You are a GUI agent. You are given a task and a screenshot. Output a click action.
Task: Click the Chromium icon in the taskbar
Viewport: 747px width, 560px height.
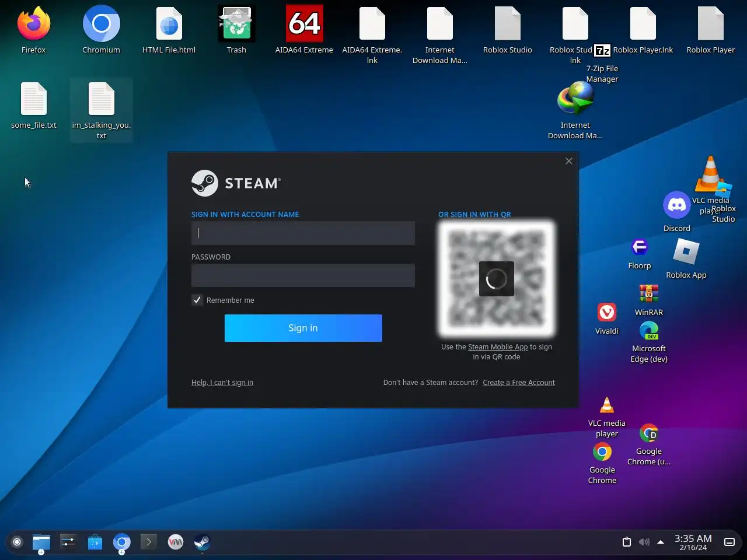121,542
